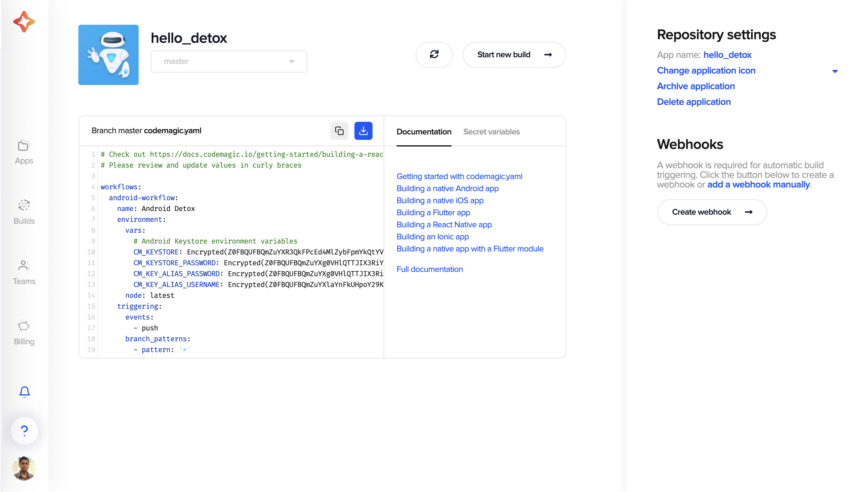
Task: Open Building an Ionic app link
Action: click(x=433, y=237)
